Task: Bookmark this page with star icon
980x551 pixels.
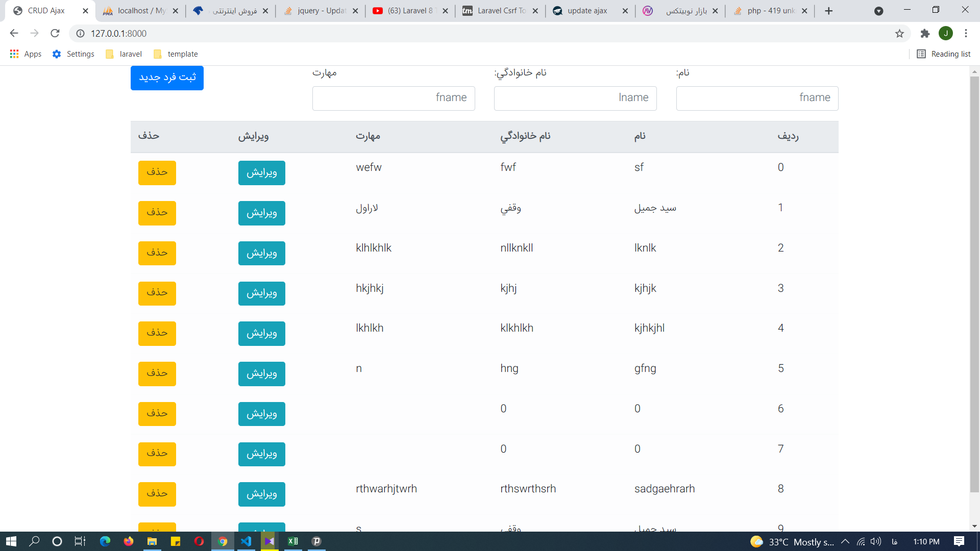Action: [x=899, y=33]
